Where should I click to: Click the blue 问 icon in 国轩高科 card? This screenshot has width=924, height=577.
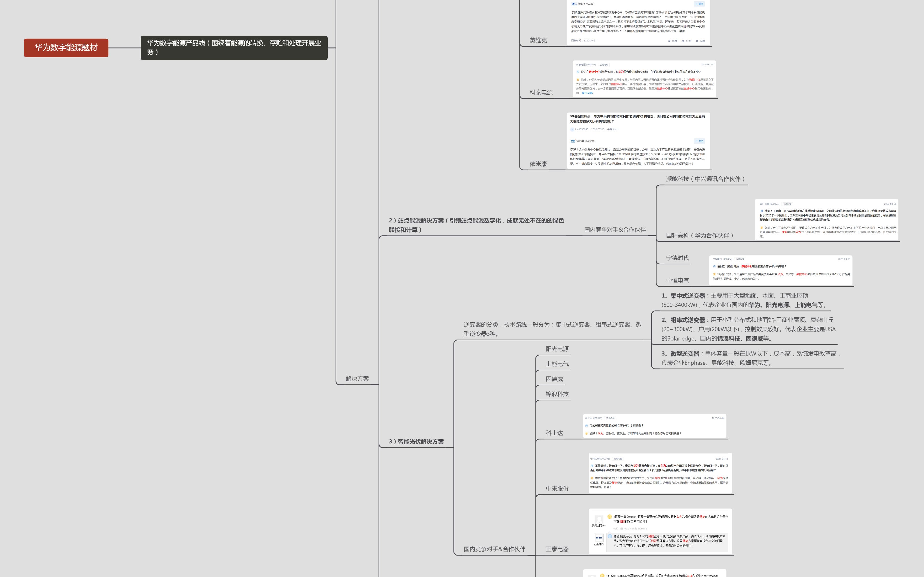(x=762, y=211)
